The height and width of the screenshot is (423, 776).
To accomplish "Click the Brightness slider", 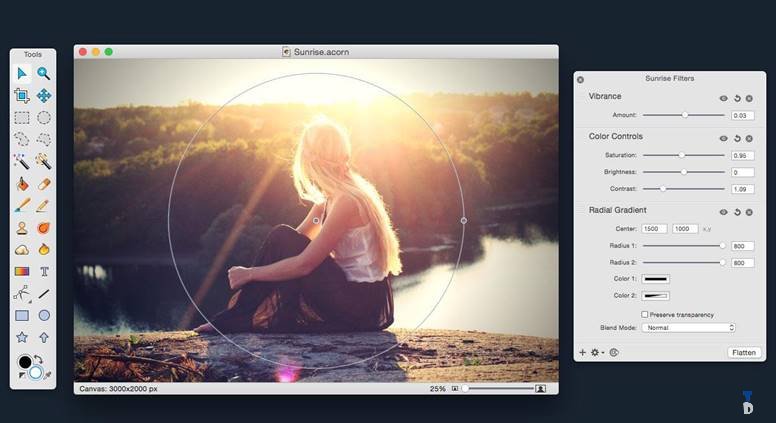I will coord(683,172).
